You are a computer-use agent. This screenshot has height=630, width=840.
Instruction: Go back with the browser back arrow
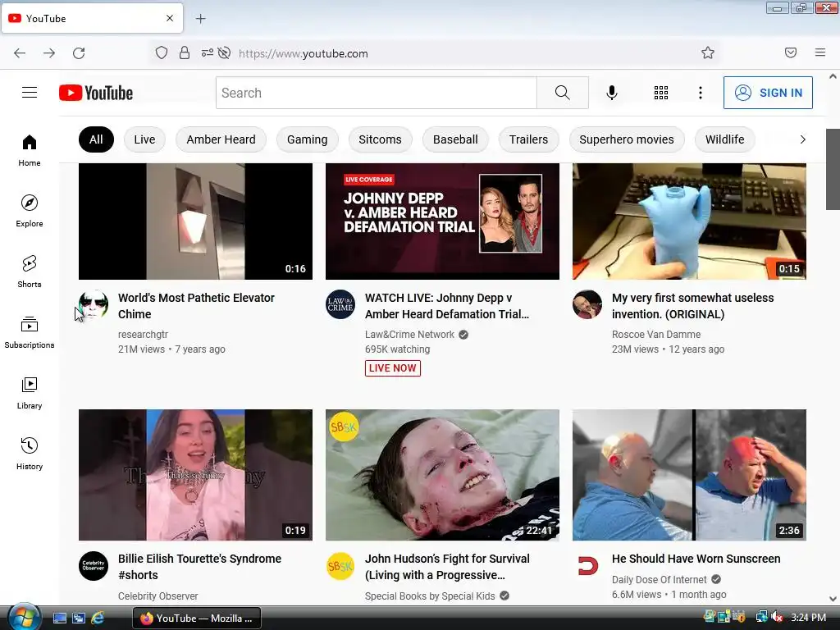tap(20, 53)
